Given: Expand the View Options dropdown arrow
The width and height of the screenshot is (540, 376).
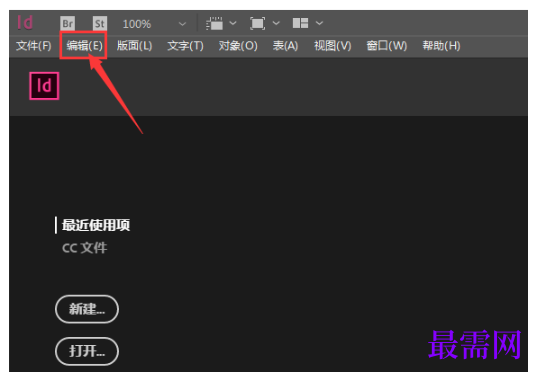Looking at the screenshot, I should (x=233, y=23).
